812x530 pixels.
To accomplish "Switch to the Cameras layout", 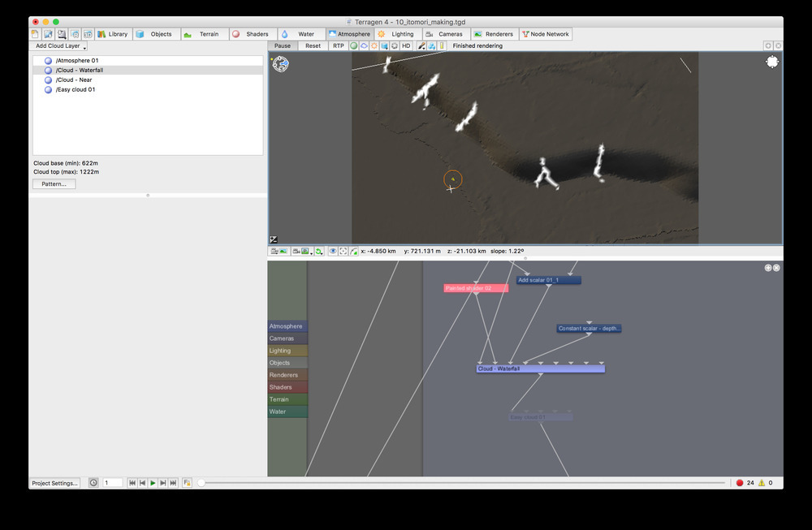I will (445, 34).
